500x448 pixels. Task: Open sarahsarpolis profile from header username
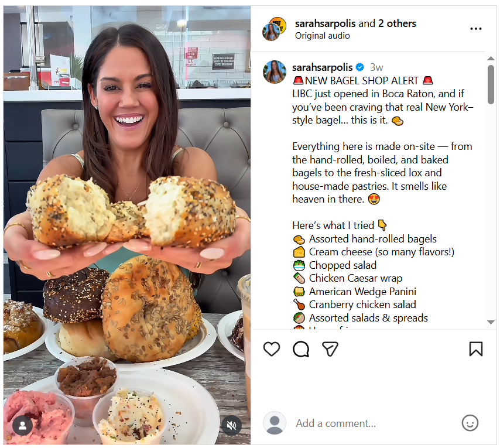(x=325, y=23)
